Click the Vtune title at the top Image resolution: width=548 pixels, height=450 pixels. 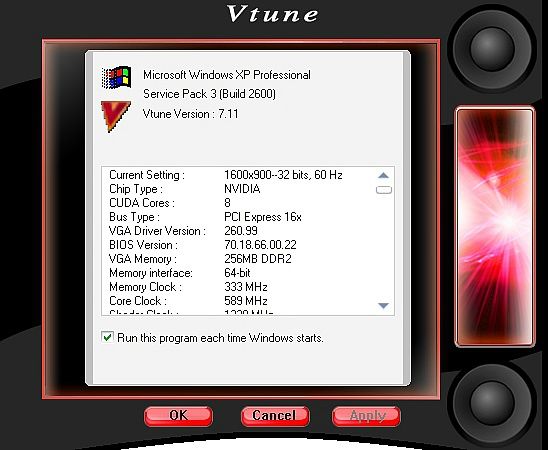click(x=273, y=14)
